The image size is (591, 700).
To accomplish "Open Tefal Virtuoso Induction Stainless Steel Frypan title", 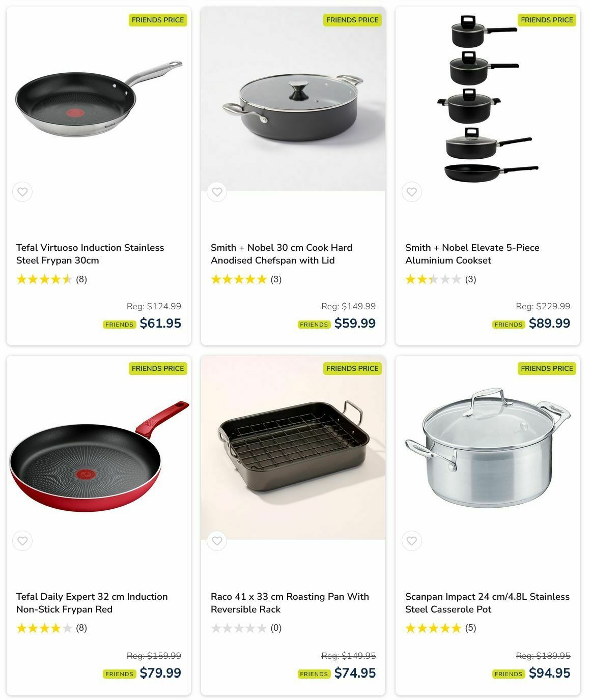I will (90, 254).
